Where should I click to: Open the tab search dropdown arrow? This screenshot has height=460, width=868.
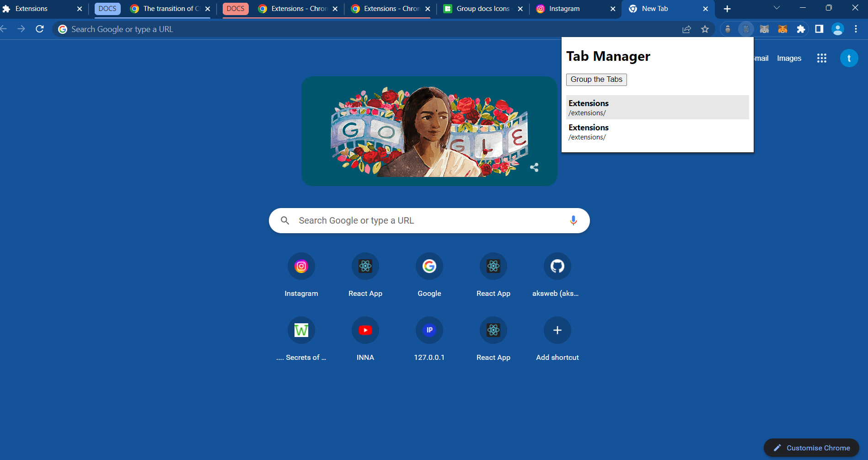point(777,8)
